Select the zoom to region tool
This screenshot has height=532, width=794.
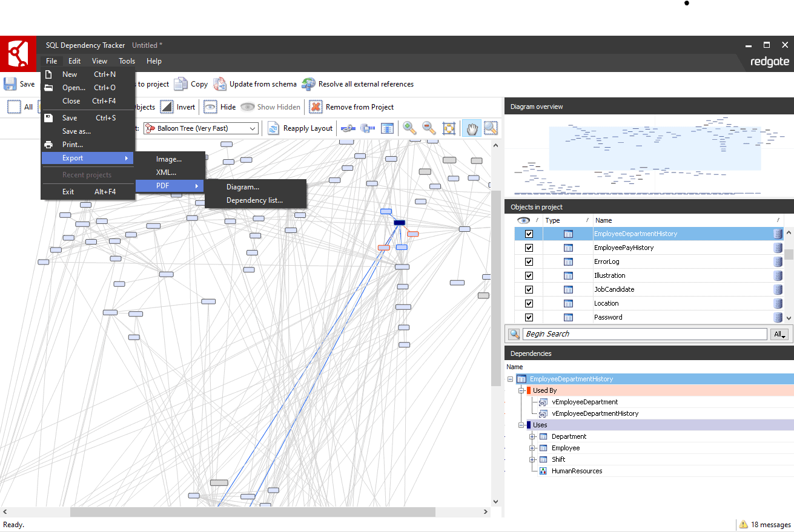click(x=491, y=128)
